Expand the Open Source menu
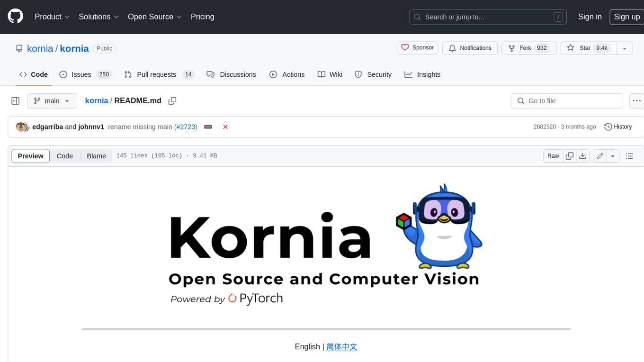 pos(155,17)
